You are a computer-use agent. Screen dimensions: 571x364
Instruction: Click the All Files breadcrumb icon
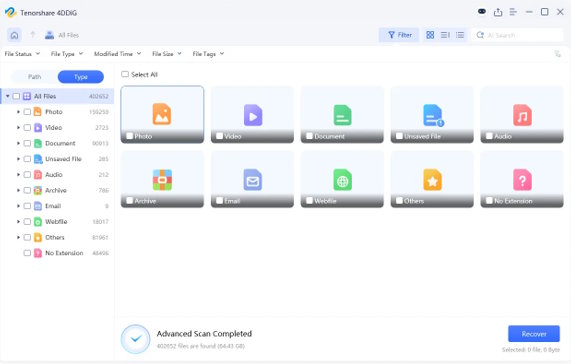[49, 35]
